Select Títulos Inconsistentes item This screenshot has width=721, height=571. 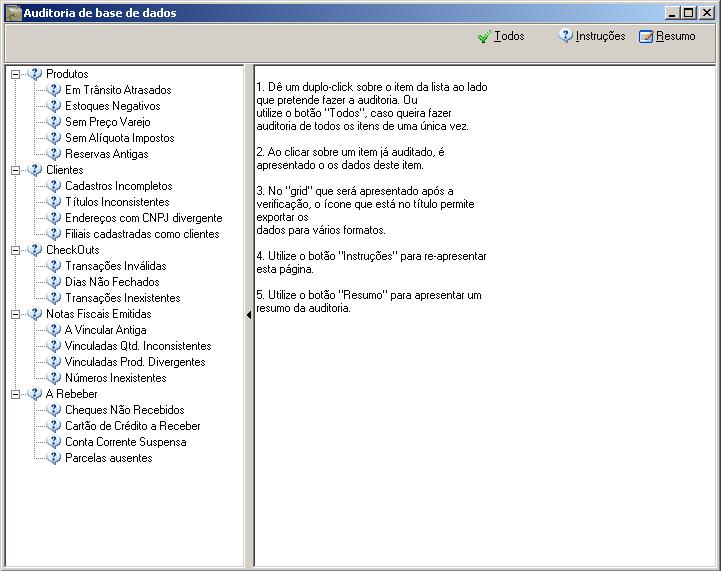pos(117,202)
